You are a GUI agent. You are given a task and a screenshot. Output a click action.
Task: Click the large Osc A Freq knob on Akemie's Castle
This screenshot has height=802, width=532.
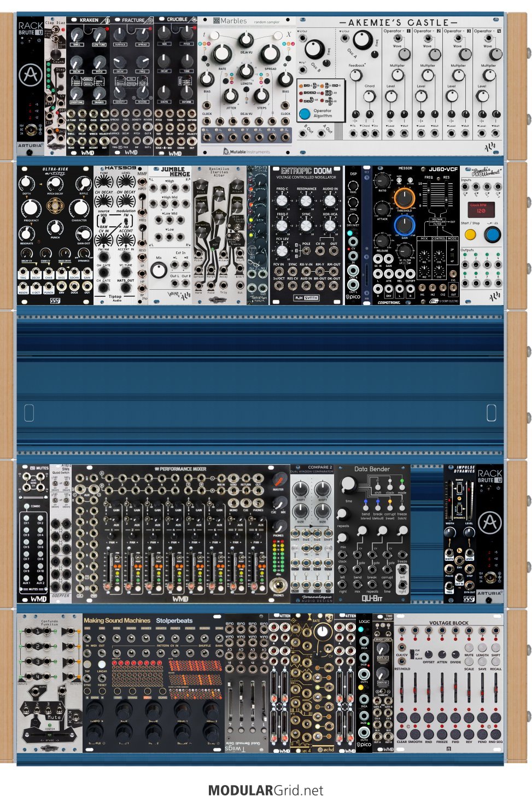pos(363,40)
